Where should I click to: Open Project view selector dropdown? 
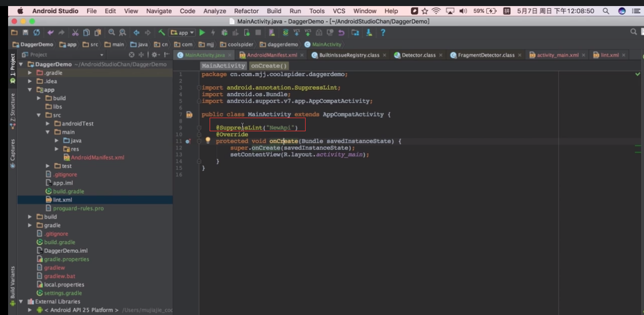pyautogui.click(x=63, y=55)
